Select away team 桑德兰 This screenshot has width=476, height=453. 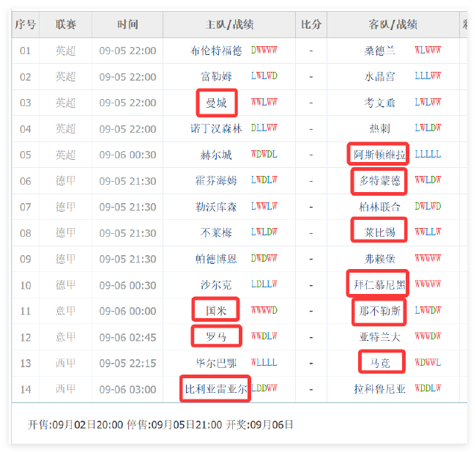point(379,51)
